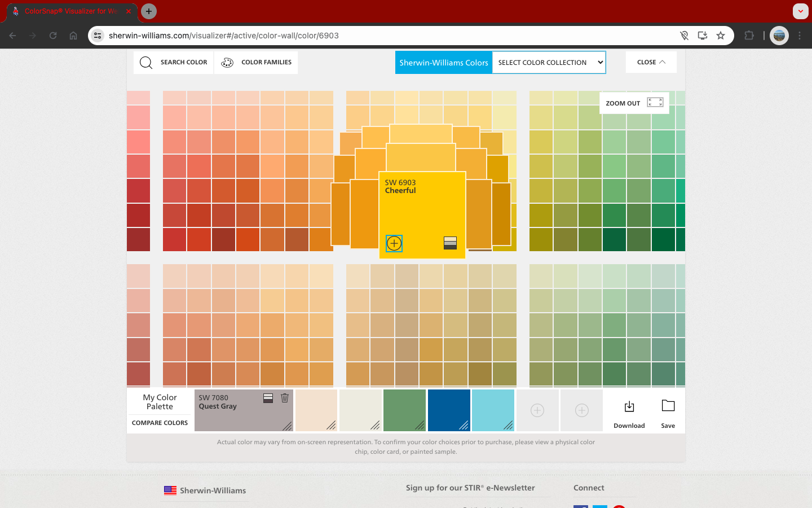This screenshot has width=812, height=508.
Task: Open tab search dropdown arrow
Action: pyautogui.click(x=801, y=11)
